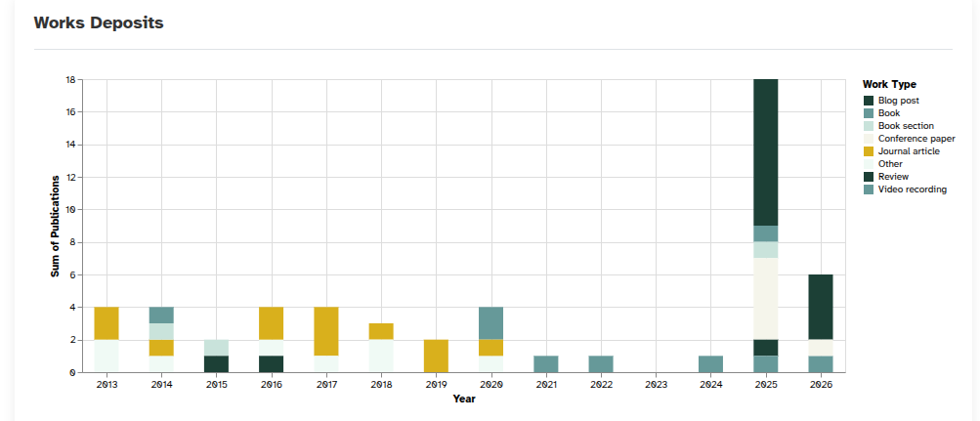Click the light Book section segment in 2015

coord(216,348)
